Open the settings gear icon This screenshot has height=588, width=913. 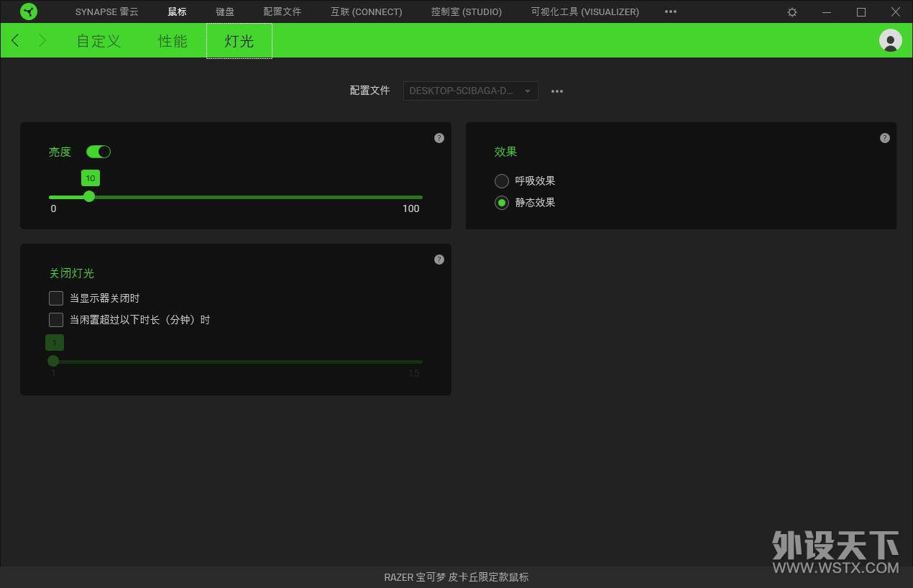792,12
